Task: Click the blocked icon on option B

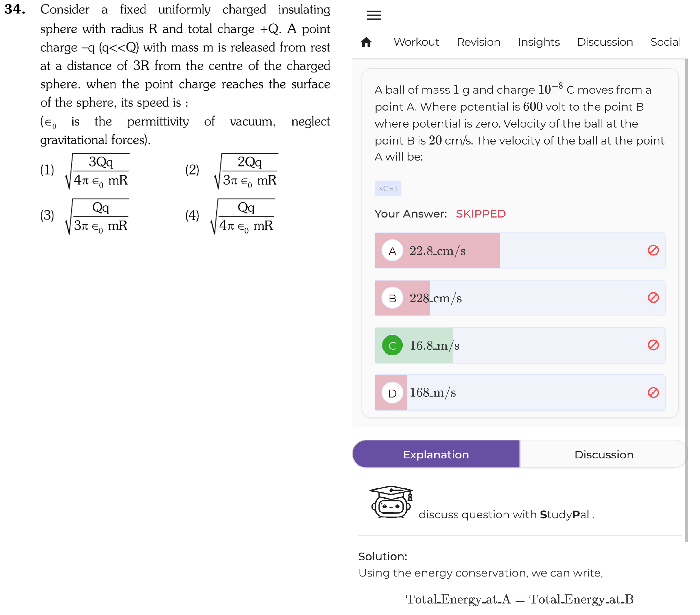Action: 653,298
